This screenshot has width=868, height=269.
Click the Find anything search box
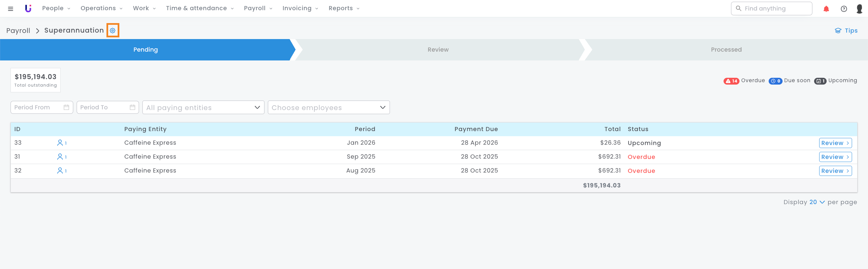pyautogui.click(x=771, y=8)
